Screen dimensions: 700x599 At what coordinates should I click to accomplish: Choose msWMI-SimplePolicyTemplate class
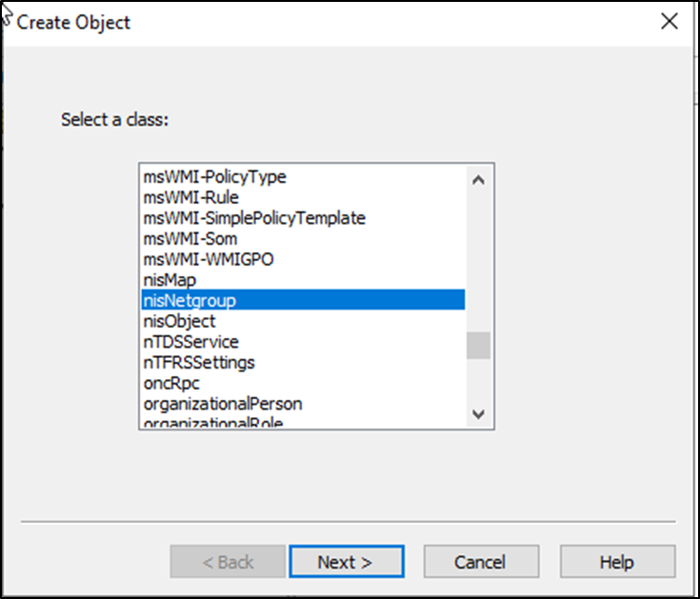click(x=253, y=218)
